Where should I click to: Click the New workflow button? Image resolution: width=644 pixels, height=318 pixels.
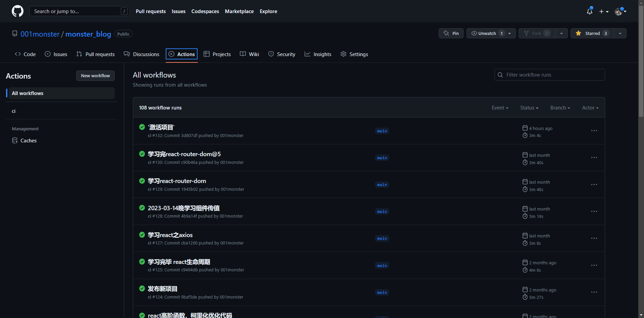pyautogui.click(x=95, y=76)
